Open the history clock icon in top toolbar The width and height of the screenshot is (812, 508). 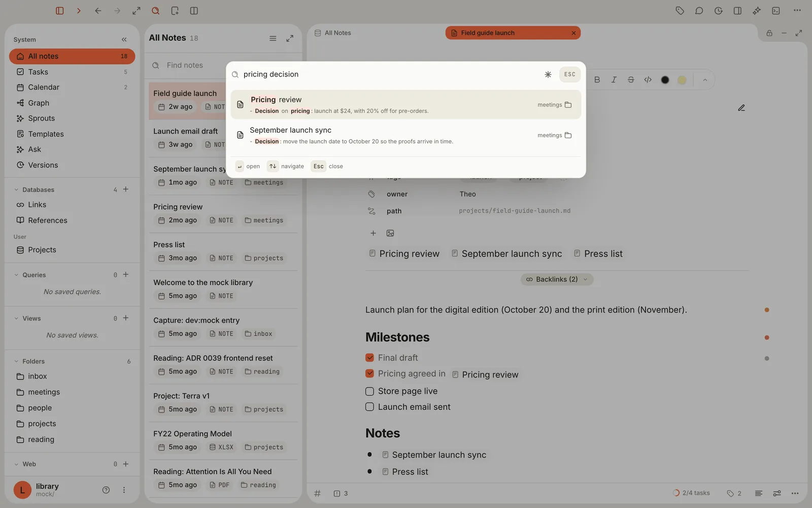[719, 11]
